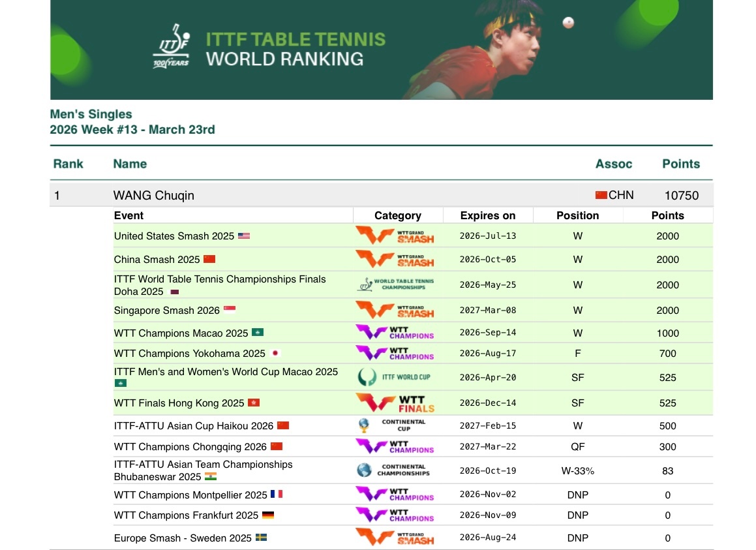The width and height of the screenshot is (756, 550).
Task: Click the QF position in Chongqing row
Action: coord(578,447)
